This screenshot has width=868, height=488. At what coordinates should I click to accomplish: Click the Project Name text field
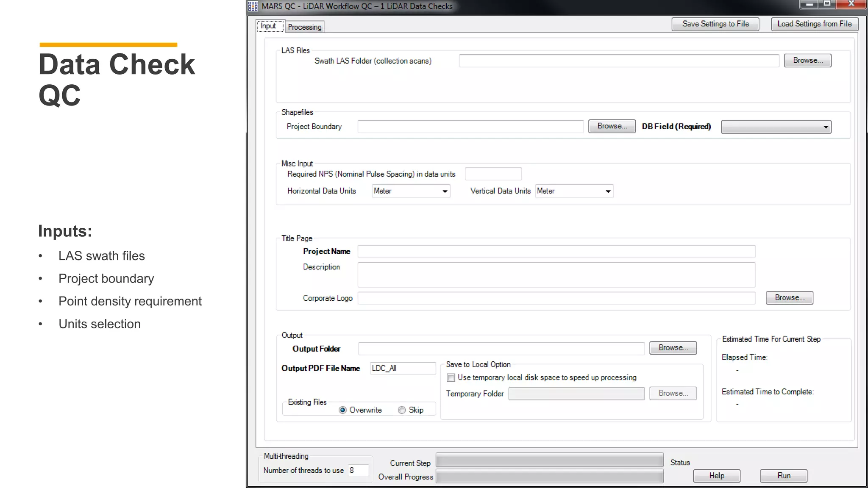556,251
